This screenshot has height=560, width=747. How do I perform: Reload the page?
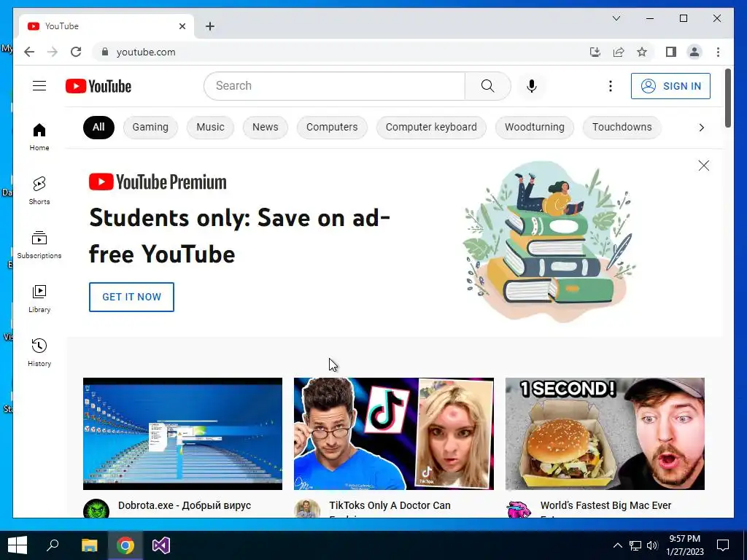[76, 52]
